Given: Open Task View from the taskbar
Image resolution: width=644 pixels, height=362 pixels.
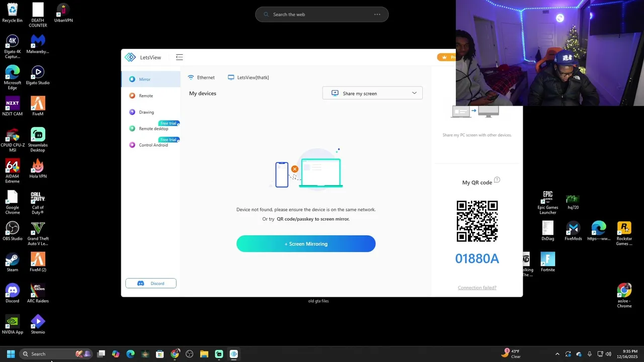Looking at the screenshot, I should pos(101,354).
